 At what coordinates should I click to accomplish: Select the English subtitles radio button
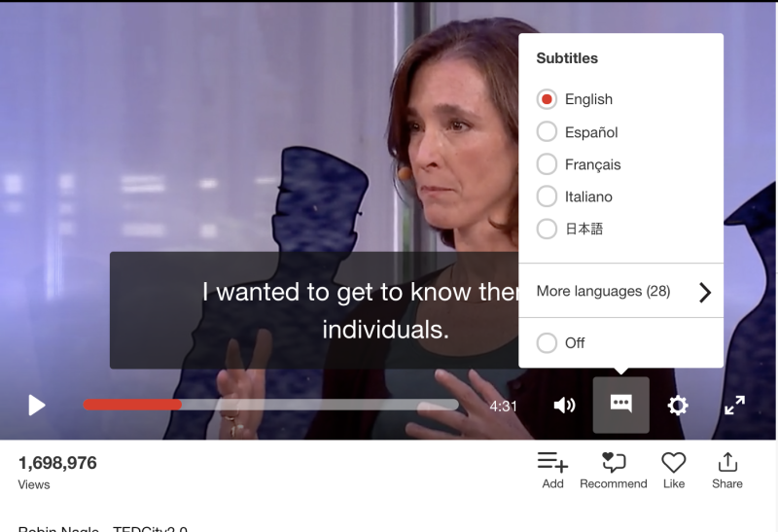547,99
